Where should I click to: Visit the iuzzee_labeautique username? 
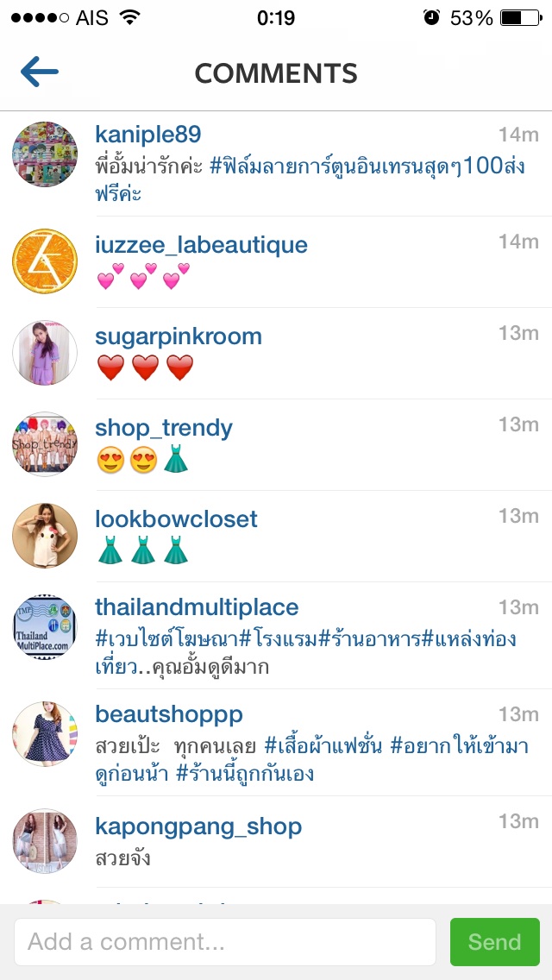(x=201, y=244)
